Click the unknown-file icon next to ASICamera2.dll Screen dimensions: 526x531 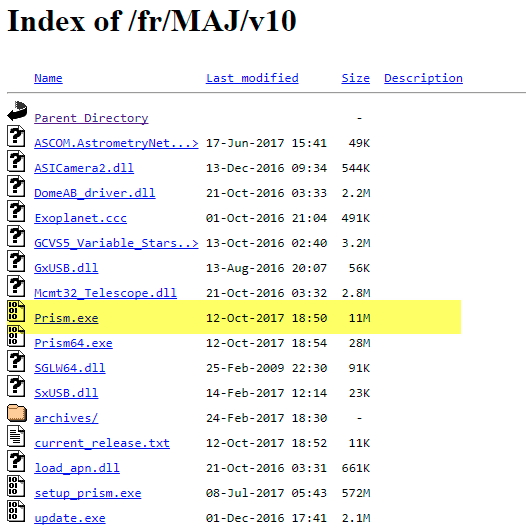[x=16, y=161]
